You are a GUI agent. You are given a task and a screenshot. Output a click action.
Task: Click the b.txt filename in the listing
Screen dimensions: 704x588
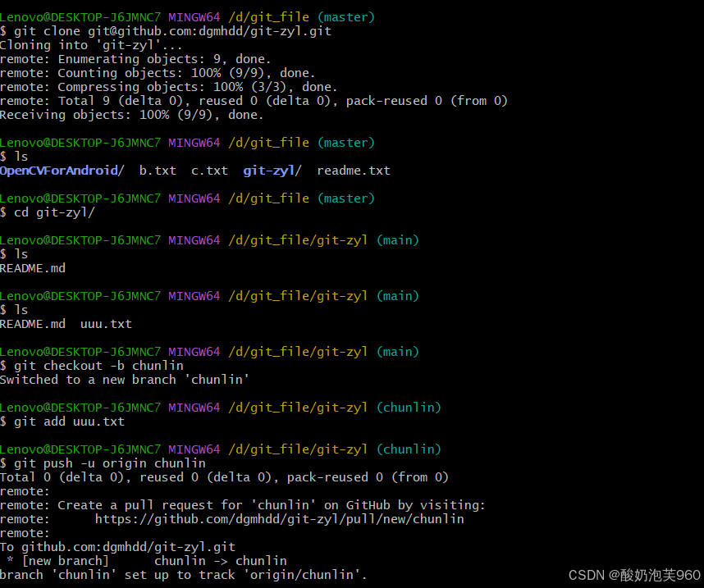tap(157, 170)
